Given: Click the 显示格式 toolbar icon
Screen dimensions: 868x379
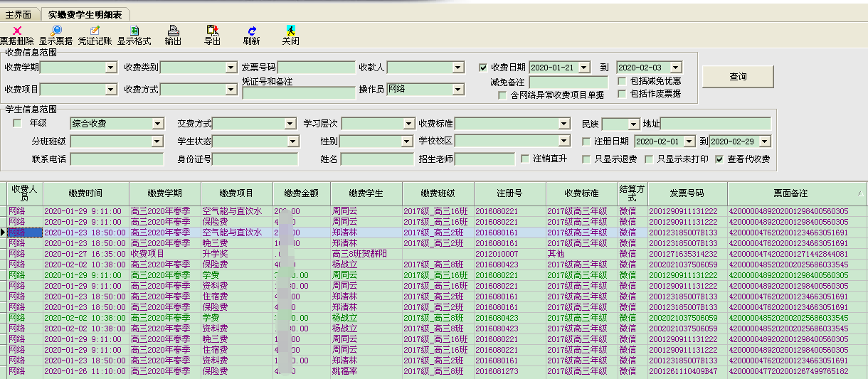Looking at the screenshot, I should pos(134,31).
